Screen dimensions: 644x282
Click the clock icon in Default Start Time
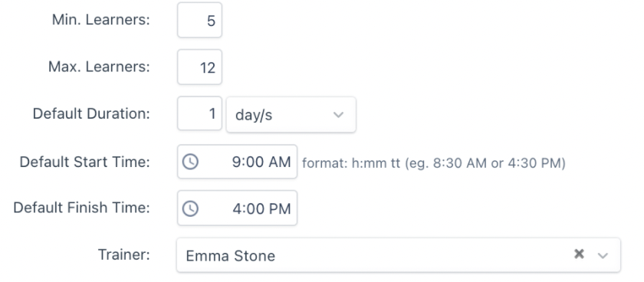click(190, 162)
